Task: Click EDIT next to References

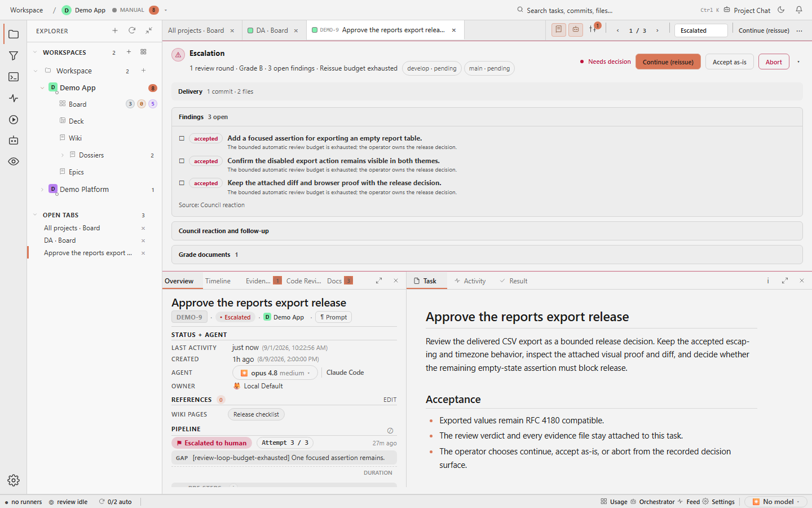Action: (390, 400)
